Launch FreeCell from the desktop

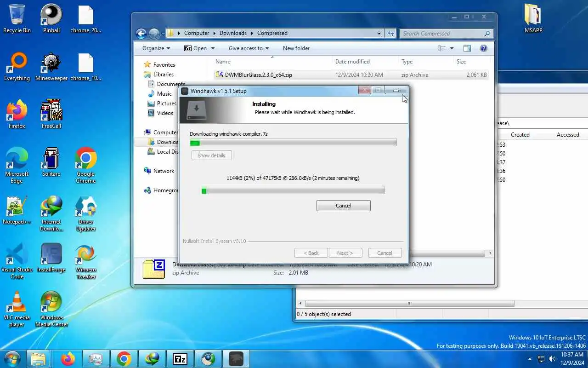click(51, 114)
